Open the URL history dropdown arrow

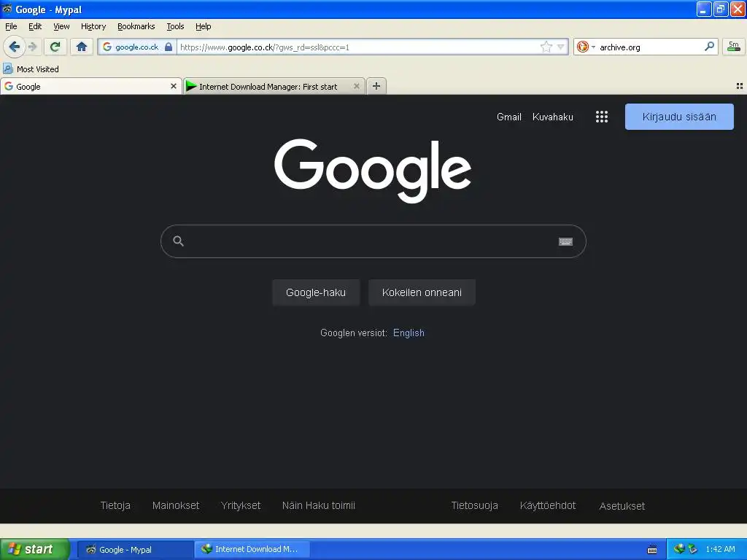[561, 47]
